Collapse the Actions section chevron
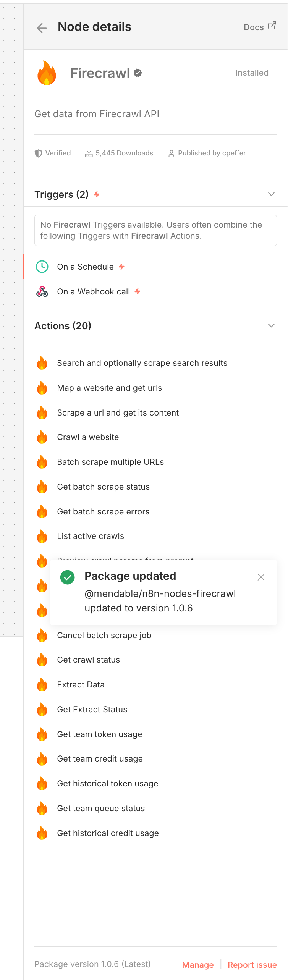The image size is (288, 980). [271, 325]
